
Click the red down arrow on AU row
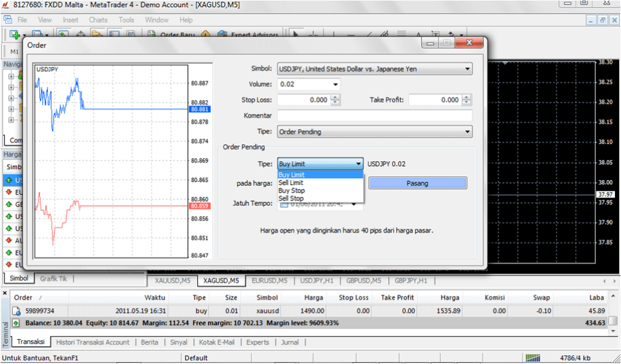[x=8, y=240]
